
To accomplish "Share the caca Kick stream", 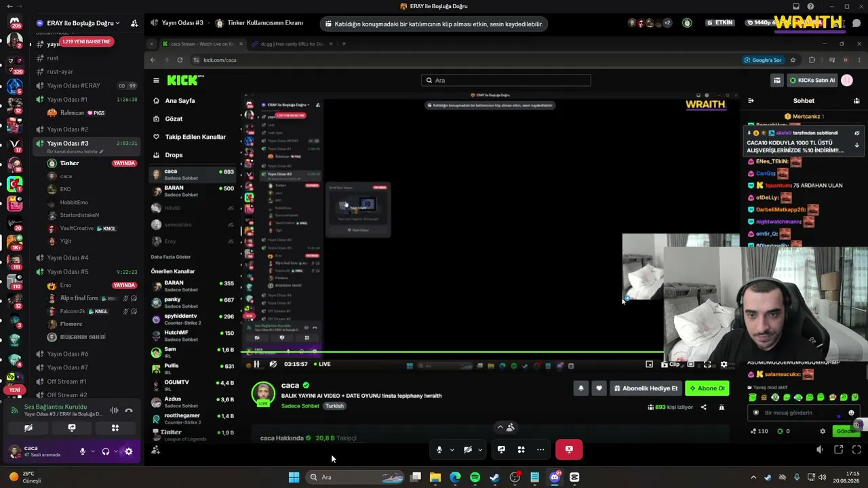I will (703, 407).
